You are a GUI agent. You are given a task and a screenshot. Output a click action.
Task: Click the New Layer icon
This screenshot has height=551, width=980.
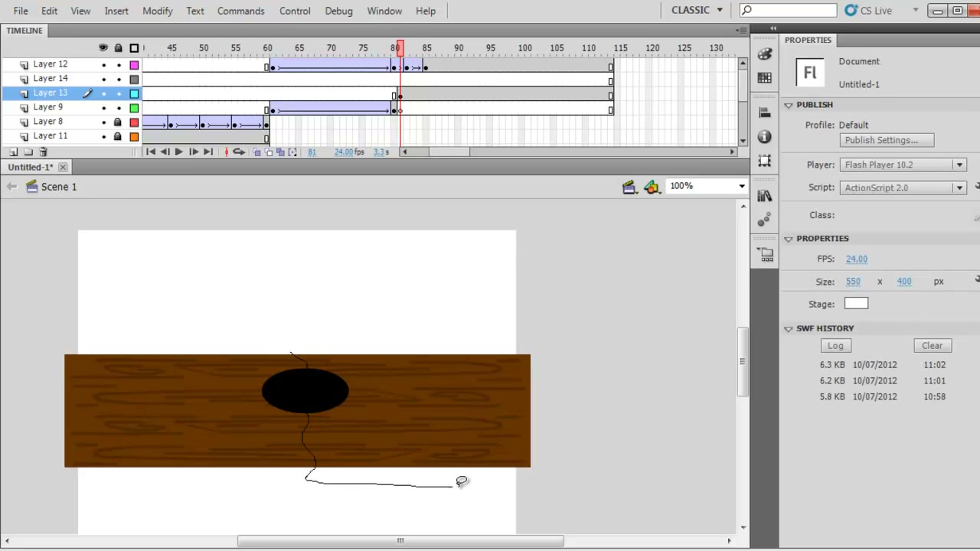(x=13, y=152)
